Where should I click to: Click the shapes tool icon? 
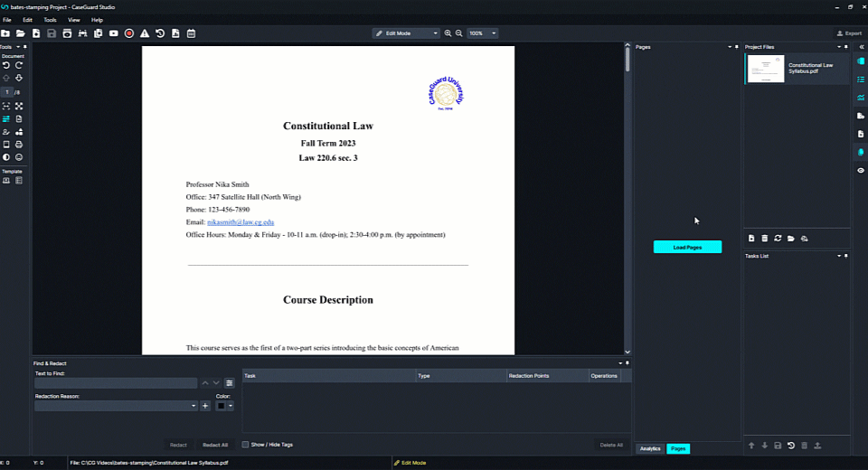pos(19,132)
